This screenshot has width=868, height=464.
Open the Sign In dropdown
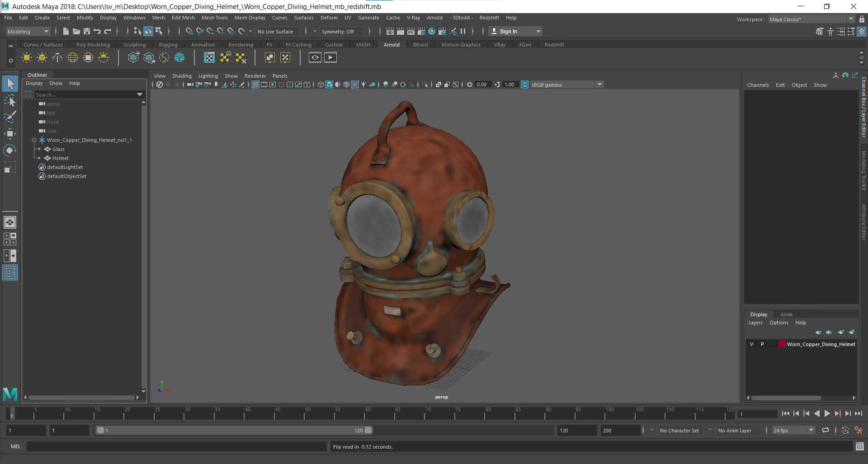tap(516, 31)
